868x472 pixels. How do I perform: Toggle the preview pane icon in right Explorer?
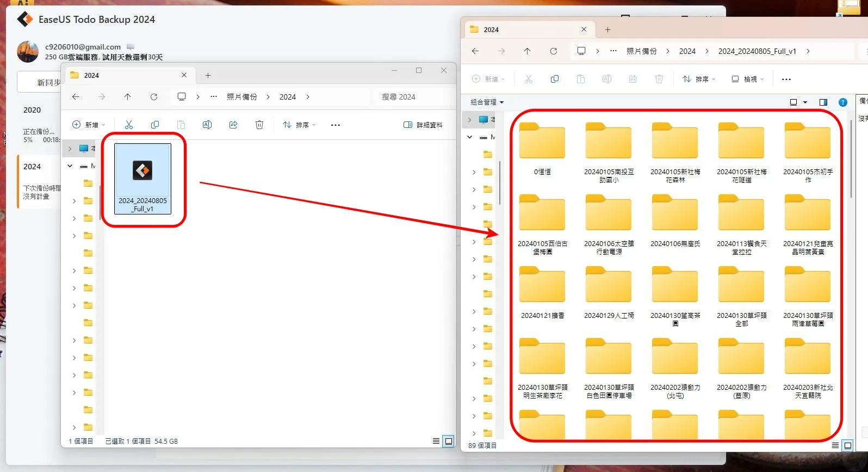[x=823, y=102]
